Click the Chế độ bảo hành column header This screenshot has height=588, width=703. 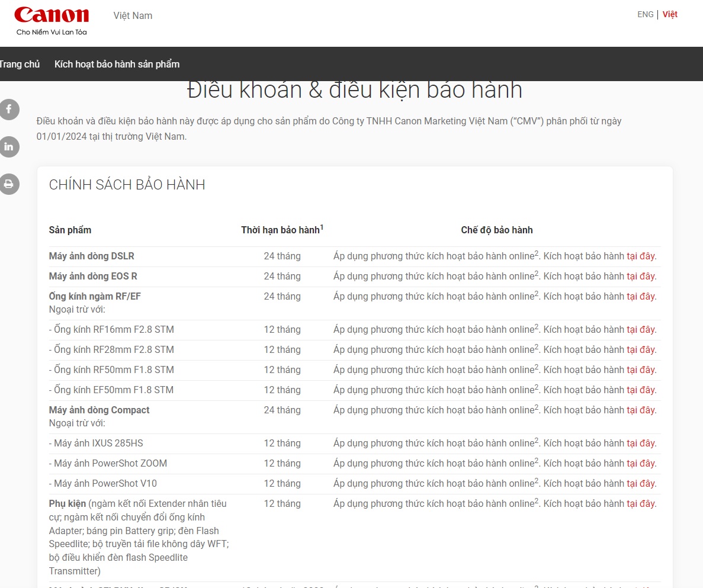point(497,230)
